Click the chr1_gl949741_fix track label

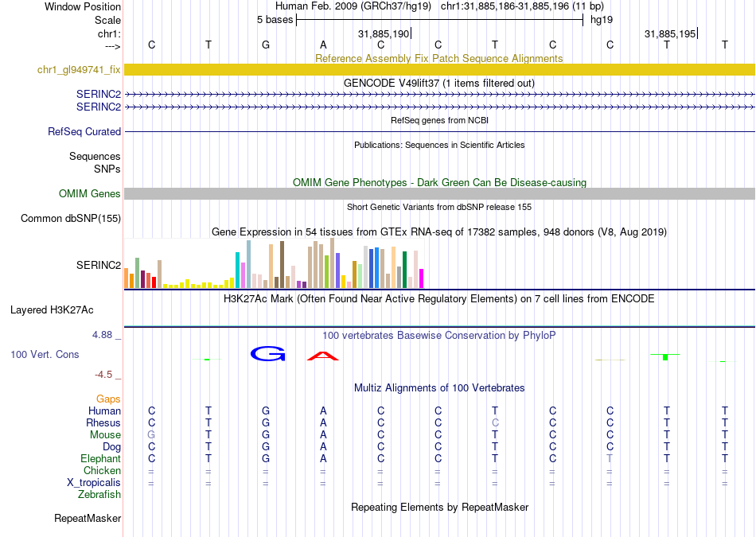[79, 69]
